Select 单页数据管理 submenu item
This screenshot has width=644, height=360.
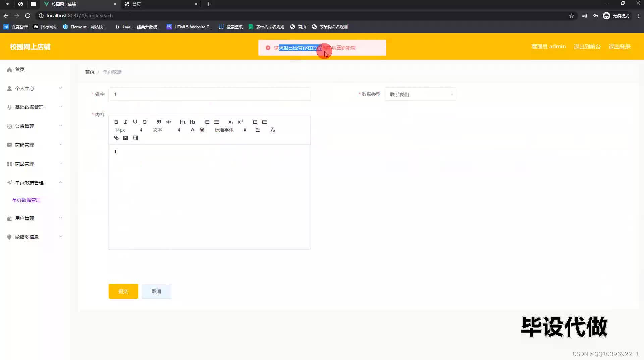tap(26, 200)
